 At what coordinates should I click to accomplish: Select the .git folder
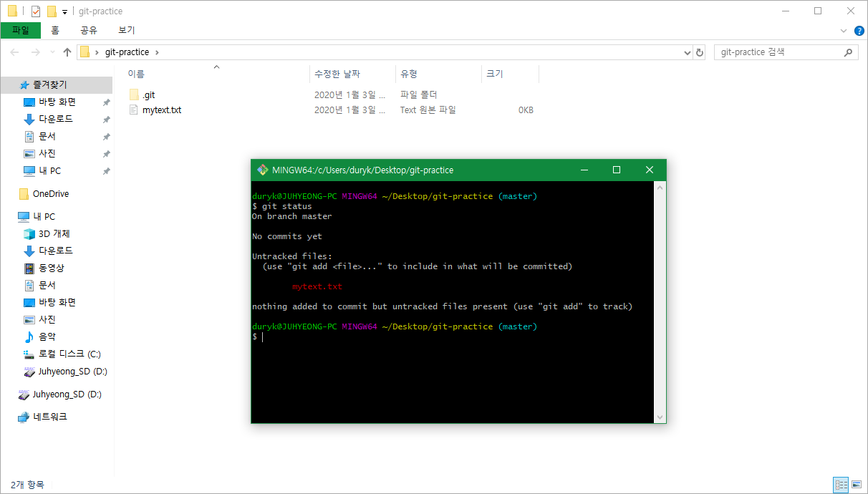[148, 95]
